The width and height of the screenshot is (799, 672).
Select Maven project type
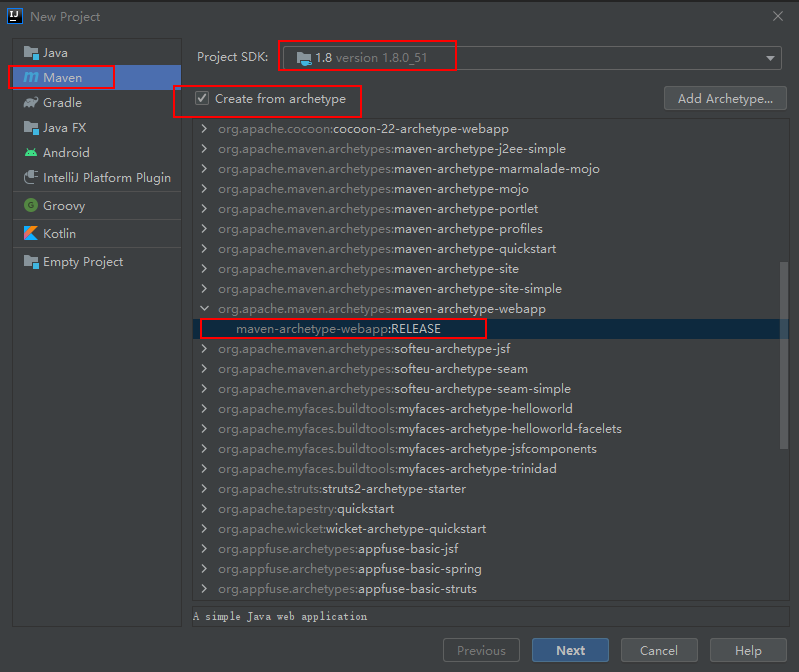(97, 77)
